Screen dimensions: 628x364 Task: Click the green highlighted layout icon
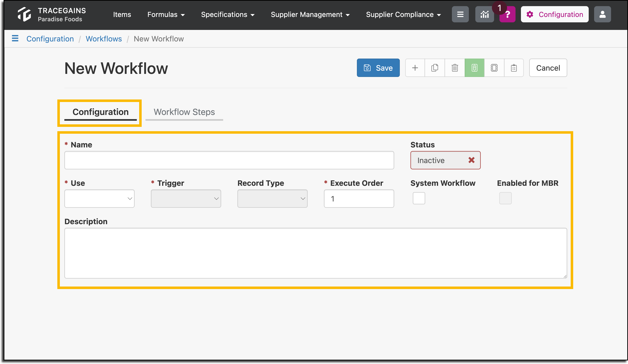coord(474,68)
